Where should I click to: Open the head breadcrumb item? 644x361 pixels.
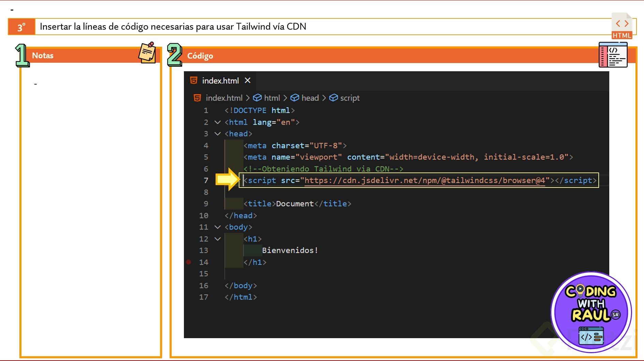tap(310, 98)
